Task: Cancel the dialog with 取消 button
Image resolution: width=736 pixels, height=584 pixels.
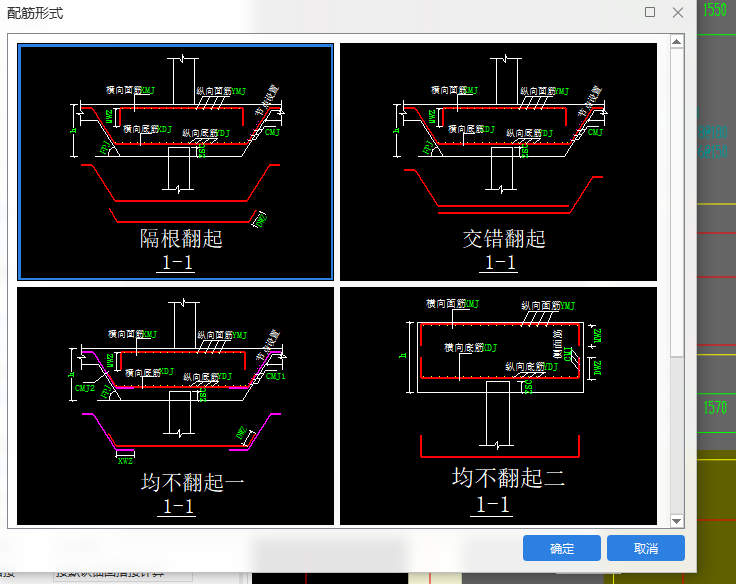Action: click(x=646, y=548)
